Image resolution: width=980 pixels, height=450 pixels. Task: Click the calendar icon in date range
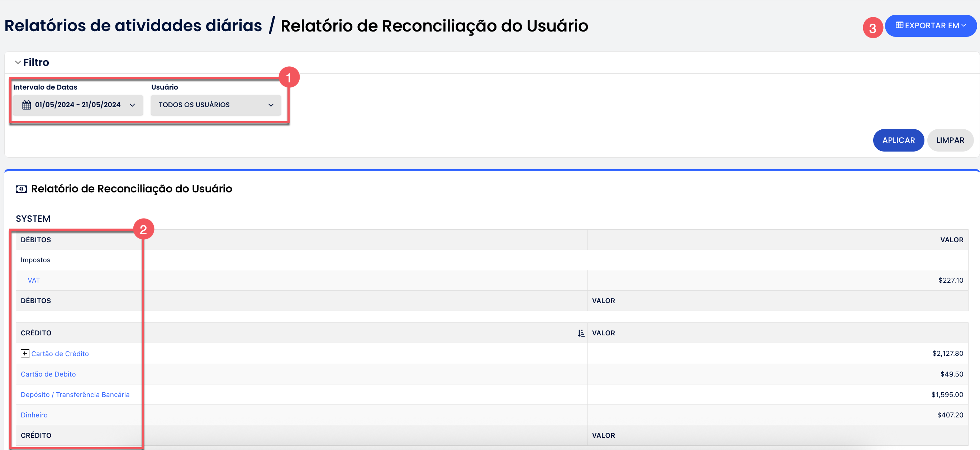[26, 105]
